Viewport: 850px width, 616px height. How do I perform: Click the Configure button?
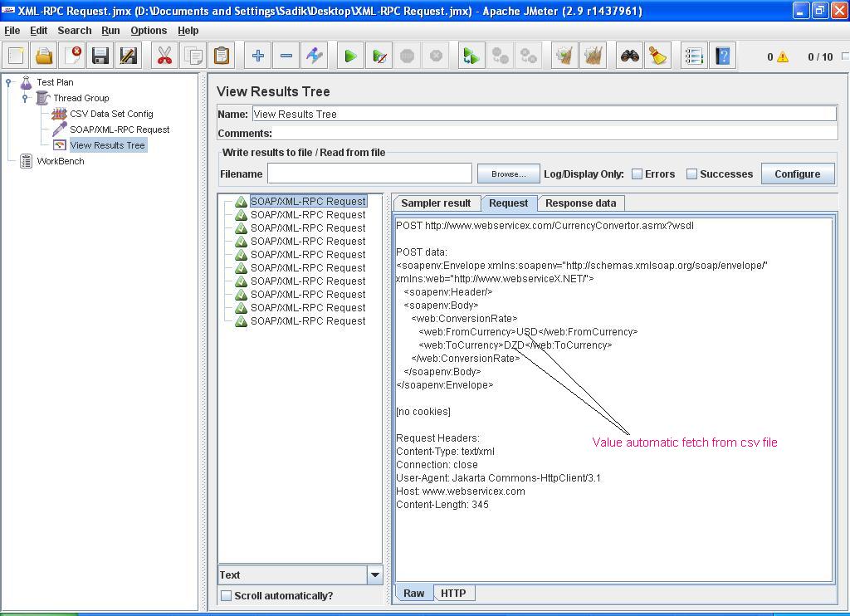[798, 174]
